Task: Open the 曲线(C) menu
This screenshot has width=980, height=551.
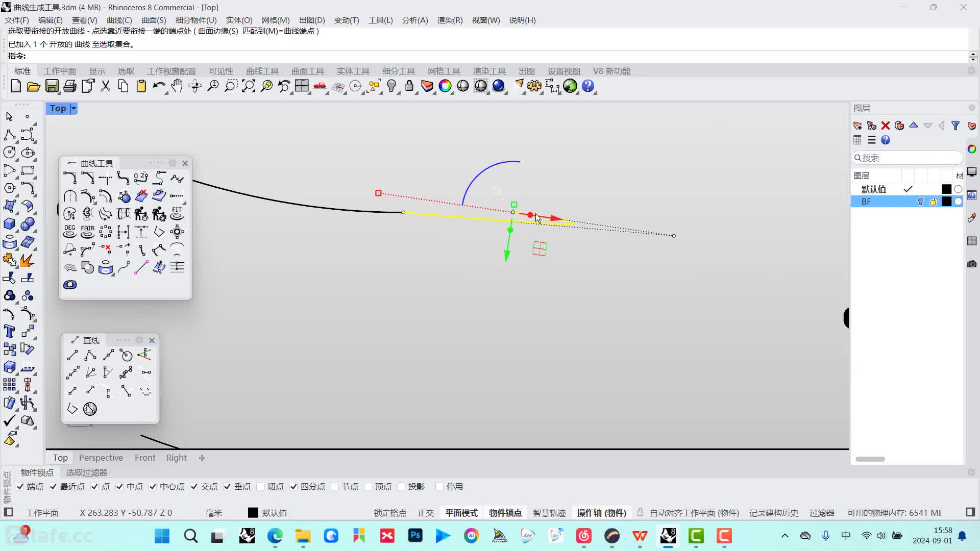Action: (x=119, y=20)
